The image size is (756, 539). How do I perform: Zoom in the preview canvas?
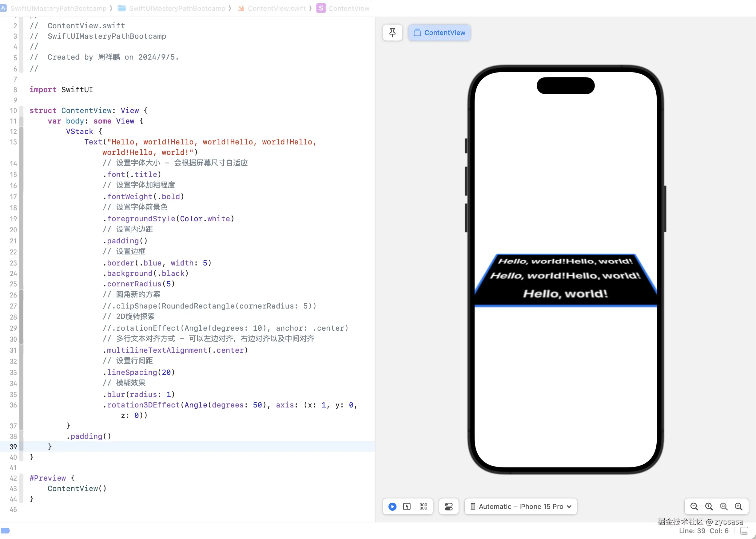[x=738, y=506]
